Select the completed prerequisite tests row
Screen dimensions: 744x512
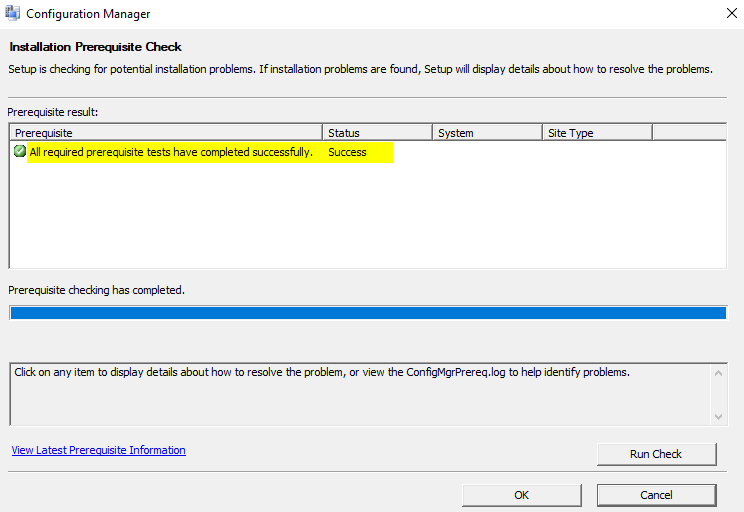(171, 152)
